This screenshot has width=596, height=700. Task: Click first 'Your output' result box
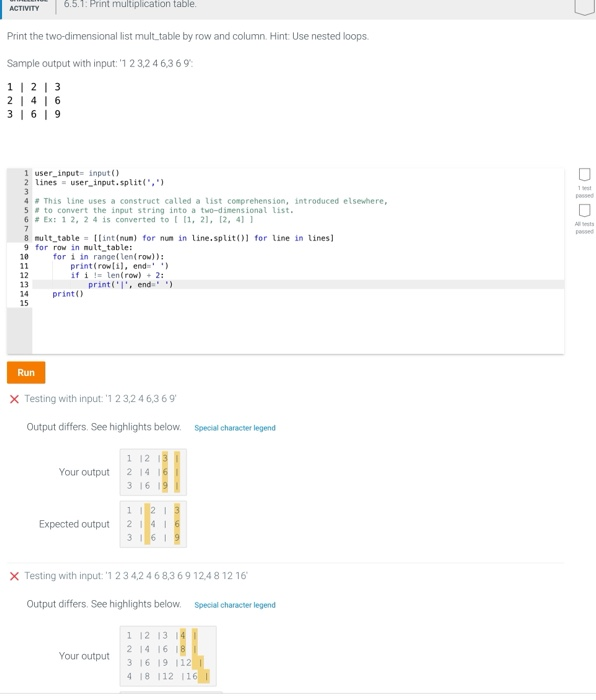(153, 472)
